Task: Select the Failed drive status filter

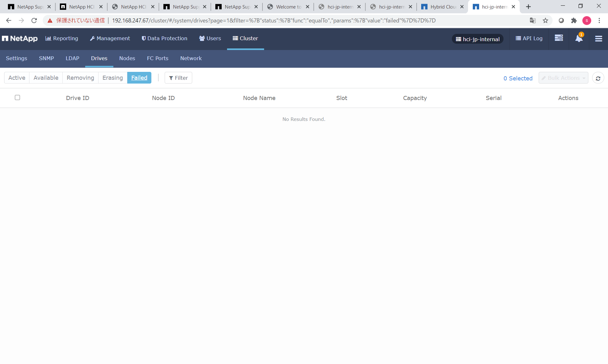Action: 139,78
